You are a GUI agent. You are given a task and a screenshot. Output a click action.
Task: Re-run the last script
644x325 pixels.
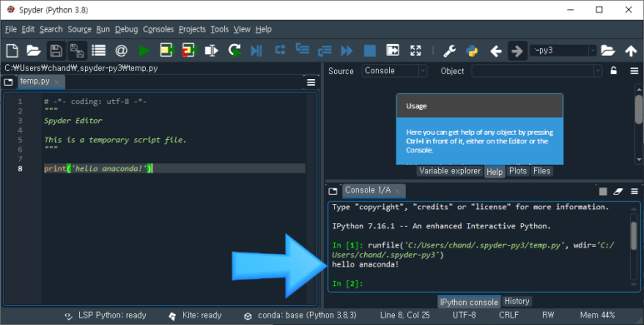(234, 51)
